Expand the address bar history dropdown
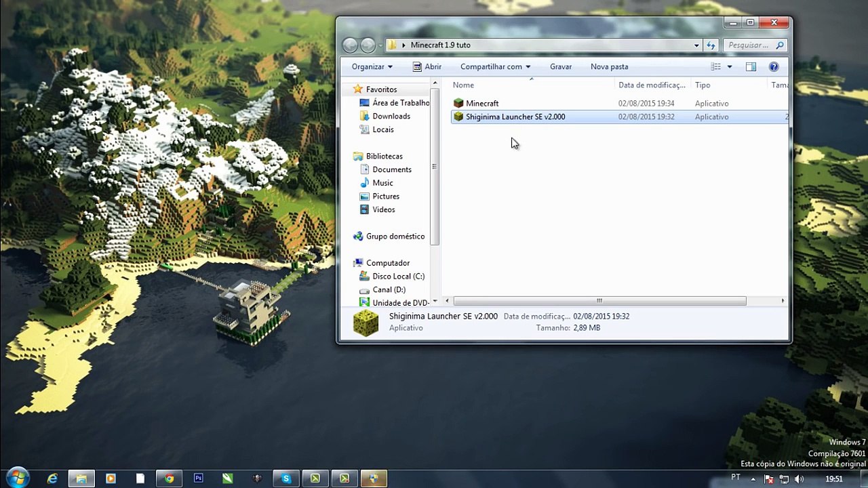 (696, 45)
